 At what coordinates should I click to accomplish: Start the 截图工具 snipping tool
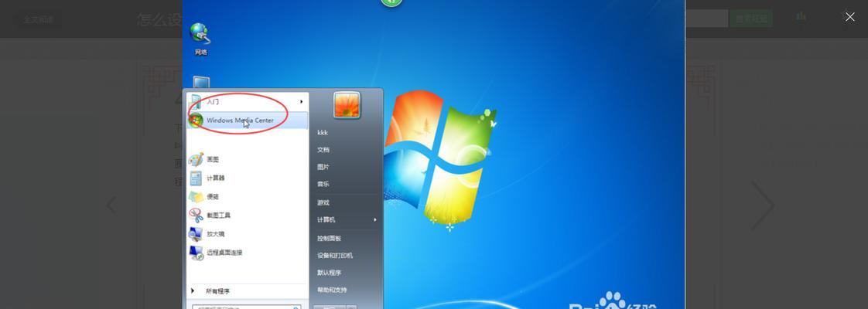(247, 215)
